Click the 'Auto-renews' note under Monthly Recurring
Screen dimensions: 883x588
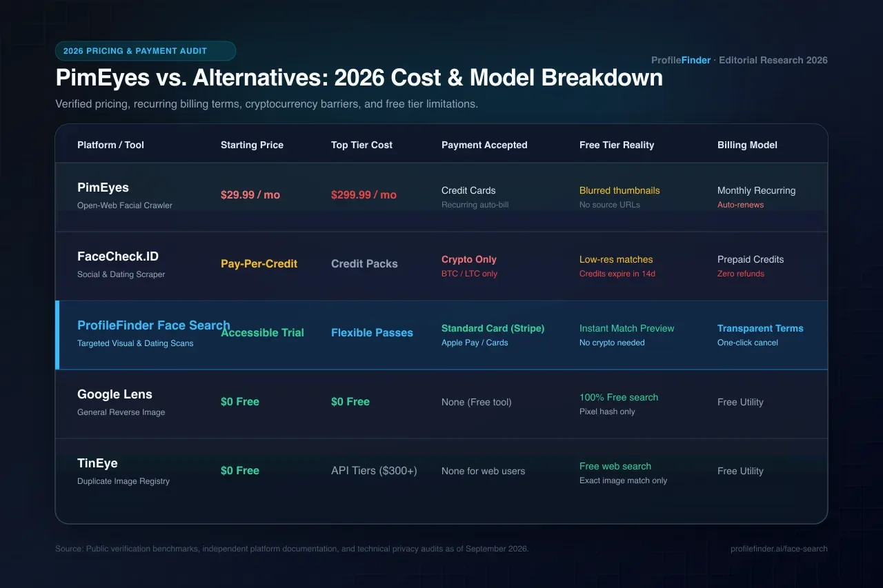pyautogui.click(x=740, y=205)
